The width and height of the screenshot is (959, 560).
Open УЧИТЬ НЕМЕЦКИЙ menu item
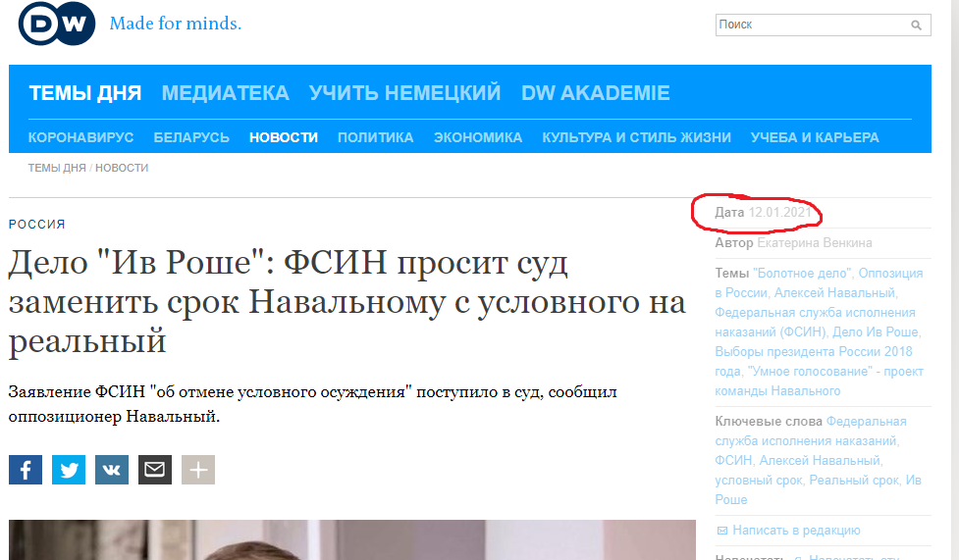(x=404, y=93)
